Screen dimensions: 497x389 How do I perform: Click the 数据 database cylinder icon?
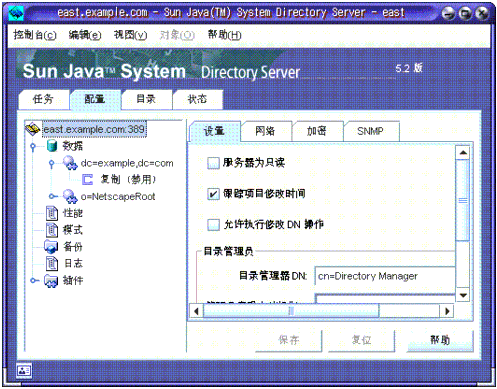pos(52,146)
